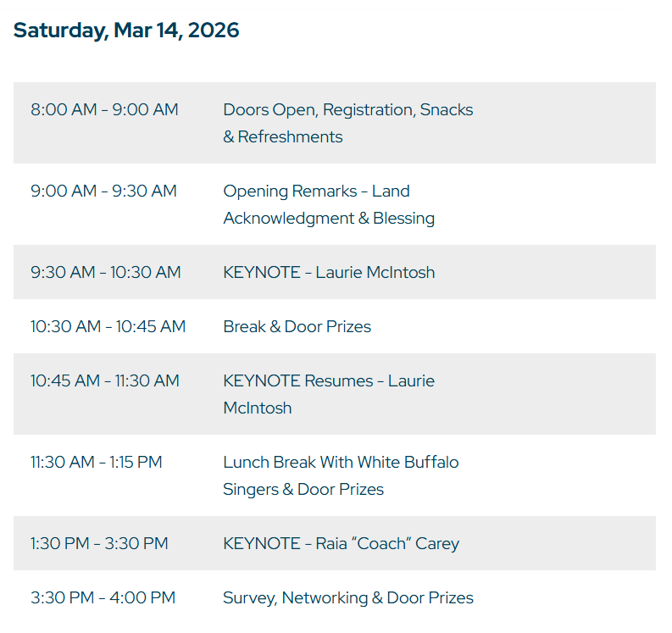Click the Saturday, Mar 14, 2026 heading
This screenshot has width=672, height=633.
pyautogui.click(x=126, y=31)
